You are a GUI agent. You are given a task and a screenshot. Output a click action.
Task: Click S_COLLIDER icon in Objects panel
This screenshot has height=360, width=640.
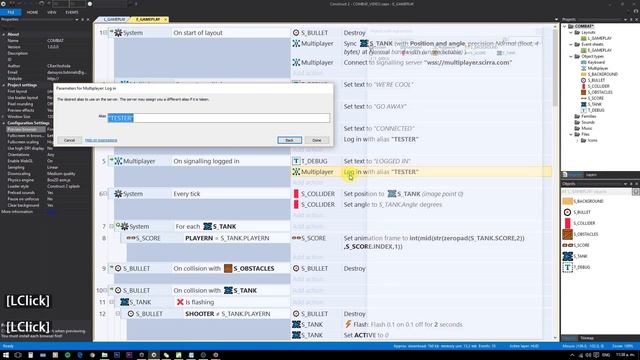(567, 223)
